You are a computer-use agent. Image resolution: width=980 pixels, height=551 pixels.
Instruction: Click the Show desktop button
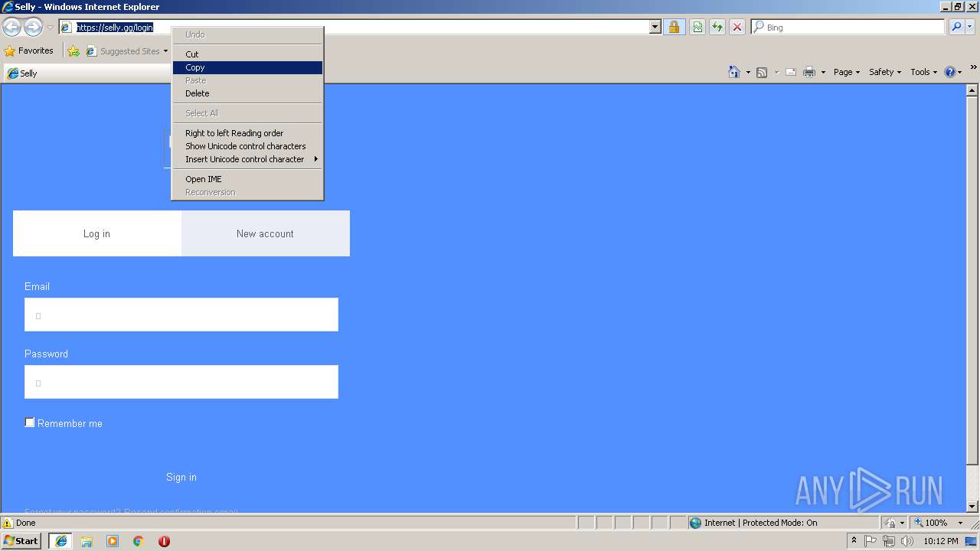pos(971,541)
